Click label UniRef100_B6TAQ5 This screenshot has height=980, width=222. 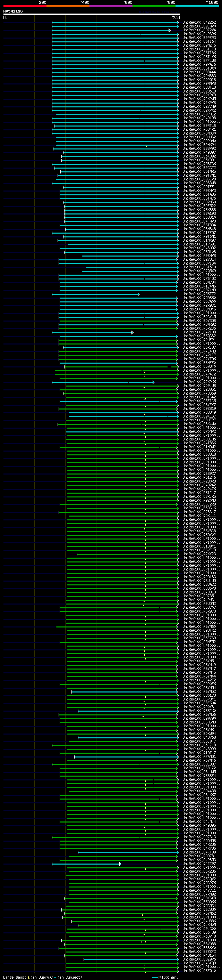199,194
